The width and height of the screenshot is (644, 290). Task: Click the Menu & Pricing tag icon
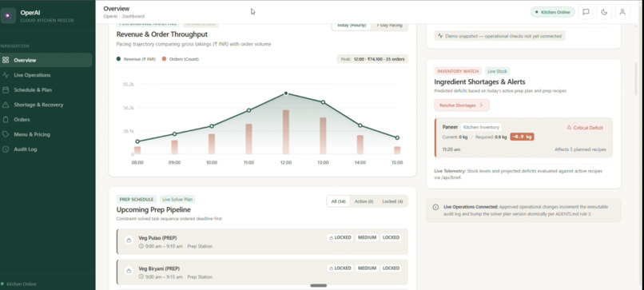click(6, 134)
